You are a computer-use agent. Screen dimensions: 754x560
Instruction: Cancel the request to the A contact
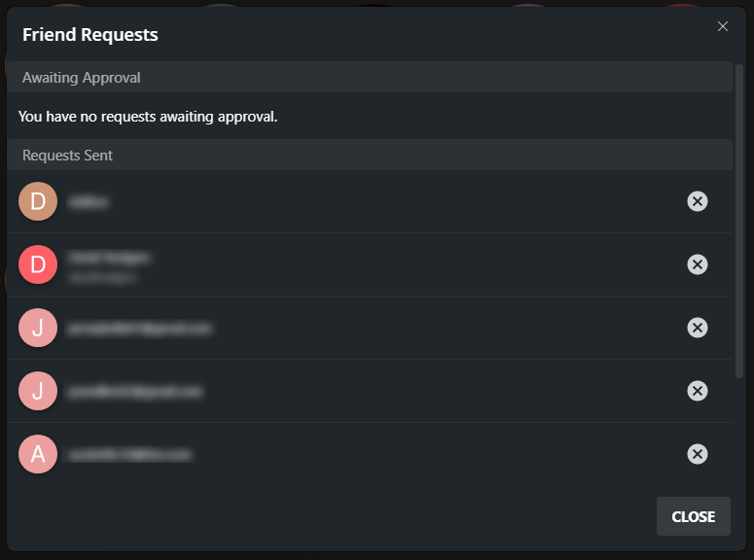click(x=698, y=454)
